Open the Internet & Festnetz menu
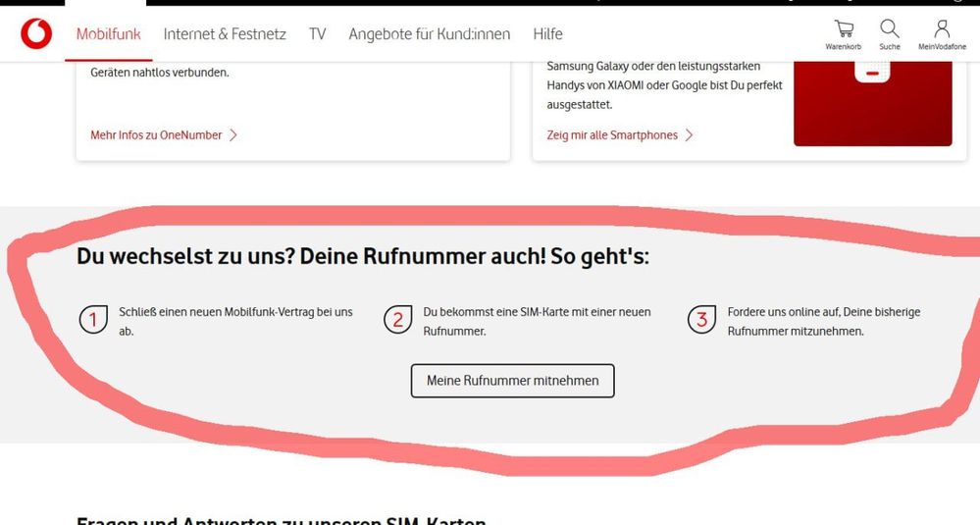The image size is (980, 525). [225, 33]
